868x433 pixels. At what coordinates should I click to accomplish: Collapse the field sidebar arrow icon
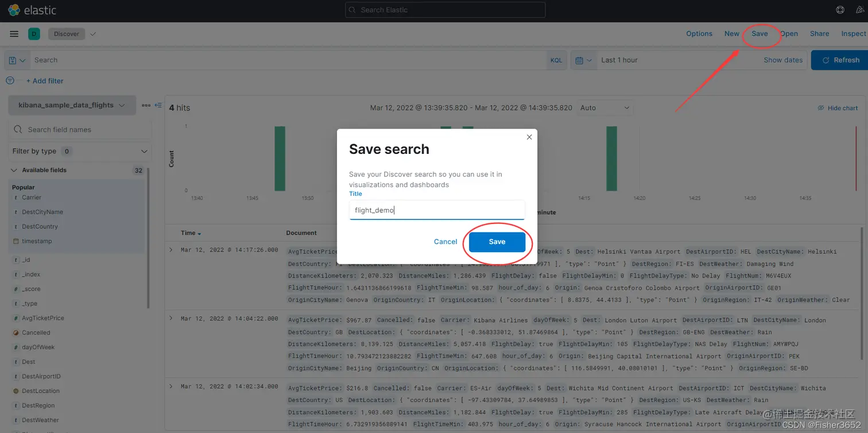click(x=158, y=105)
